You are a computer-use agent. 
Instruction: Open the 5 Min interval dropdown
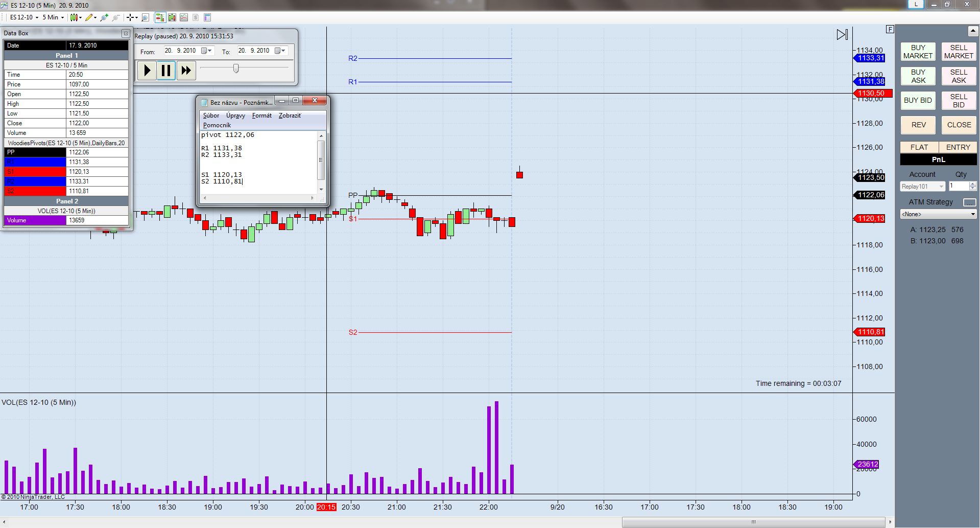tap(53, 17)
